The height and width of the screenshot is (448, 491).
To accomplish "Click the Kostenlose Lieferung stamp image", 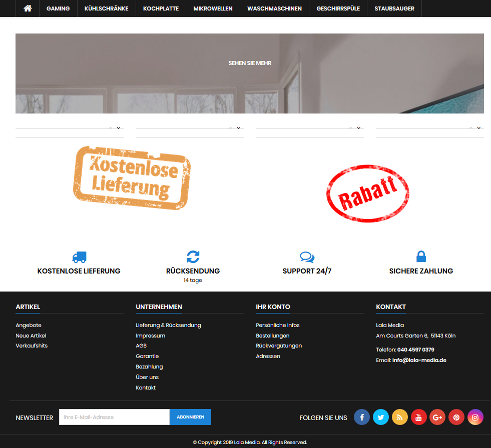I will (132, 177).
